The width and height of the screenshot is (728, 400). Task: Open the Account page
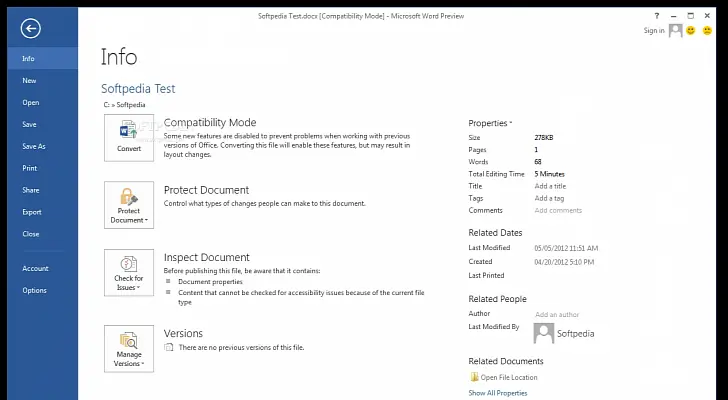[43, 268]
